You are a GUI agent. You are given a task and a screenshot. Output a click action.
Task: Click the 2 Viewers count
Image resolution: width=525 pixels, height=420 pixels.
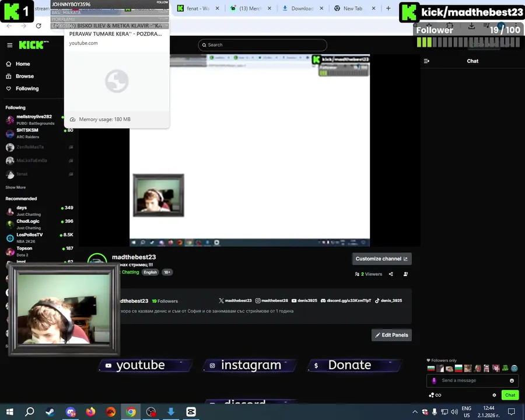(368, 274)
